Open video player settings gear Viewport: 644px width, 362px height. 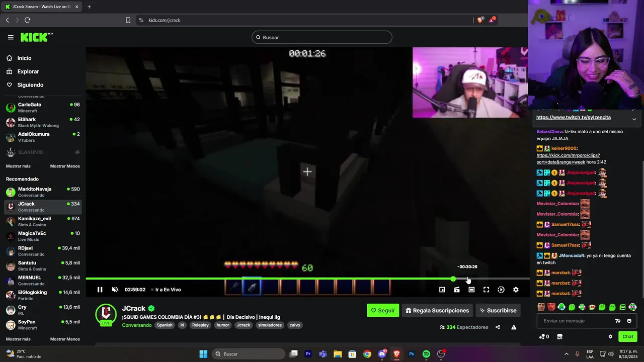(x=516, y=290)
